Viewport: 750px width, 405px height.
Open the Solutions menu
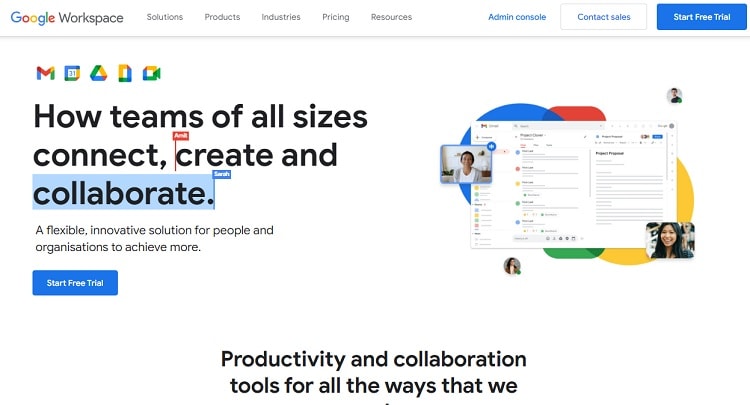pos(165,17)
